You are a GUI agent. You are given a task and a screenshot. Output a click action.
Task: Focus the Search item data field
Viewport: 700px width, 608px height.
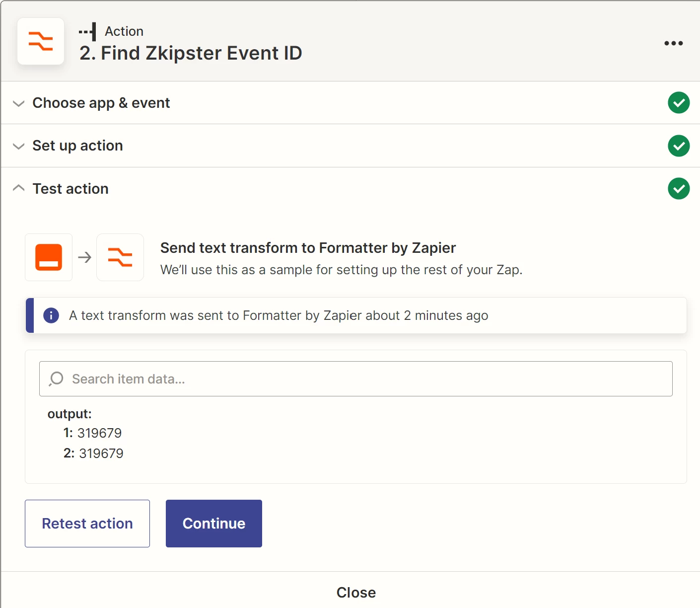click(x=356, y=379)
